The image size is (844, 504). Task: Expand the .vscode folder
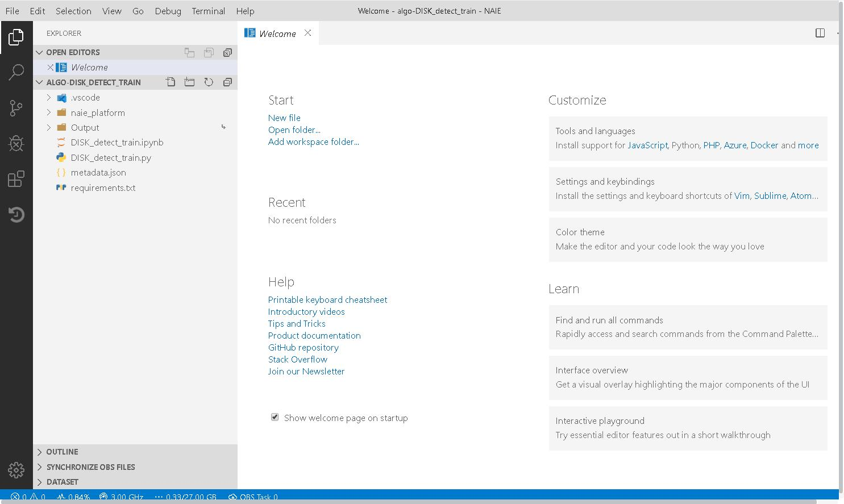pyautogui.click(x=49, y=98)
